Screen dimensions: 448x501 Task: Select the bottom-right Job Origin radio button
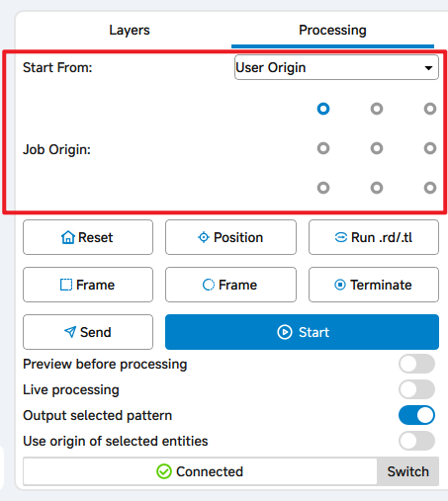430,188
